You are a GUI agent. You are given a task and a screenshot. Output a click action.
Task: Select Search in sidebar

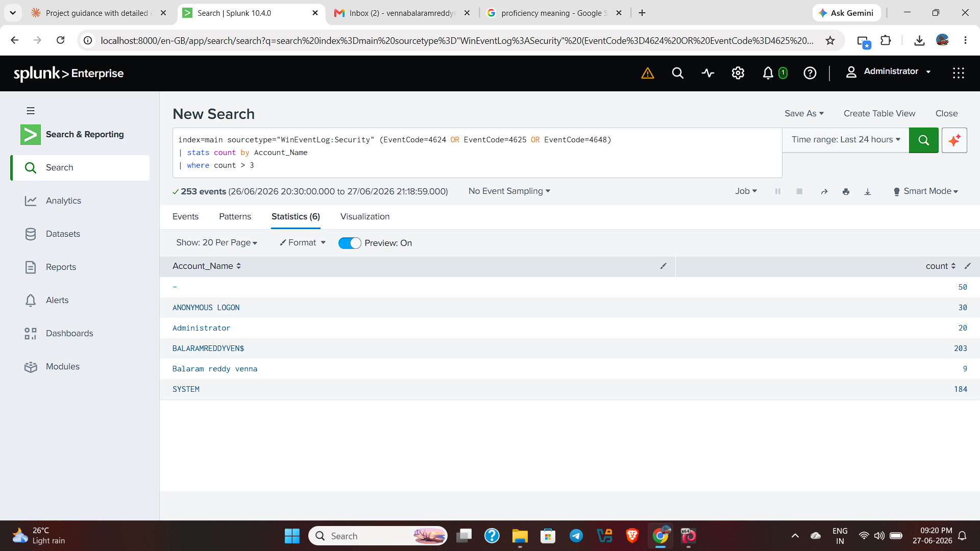point(80,168)
